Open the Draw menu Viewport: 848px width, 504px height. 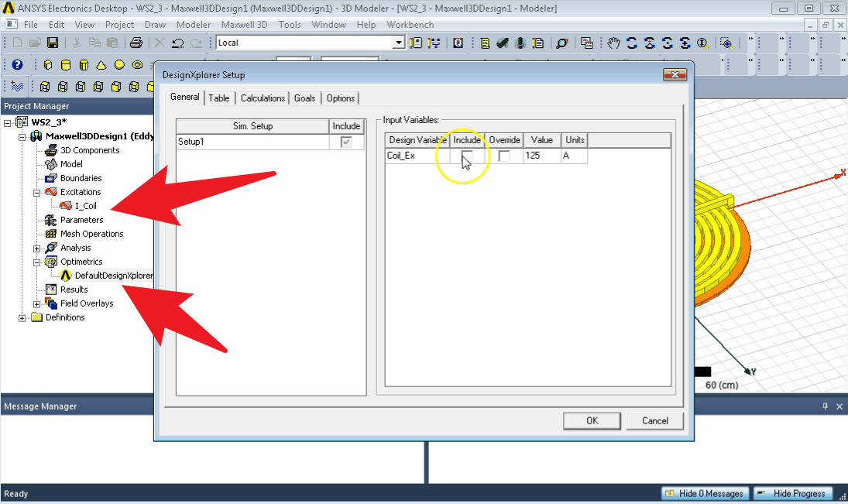click(x=155, y=25)
